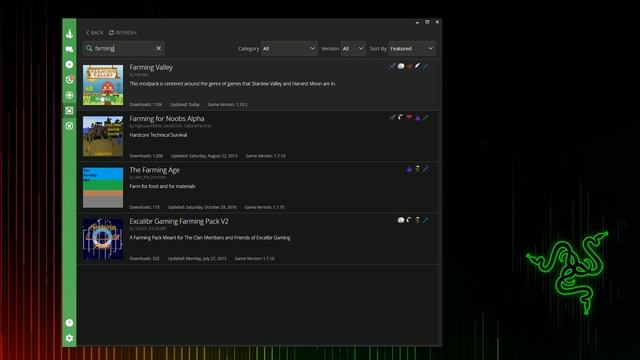640x360 pixels.
Task: Open the Farming for Noobs Alpha title
Action: (167, 118)
